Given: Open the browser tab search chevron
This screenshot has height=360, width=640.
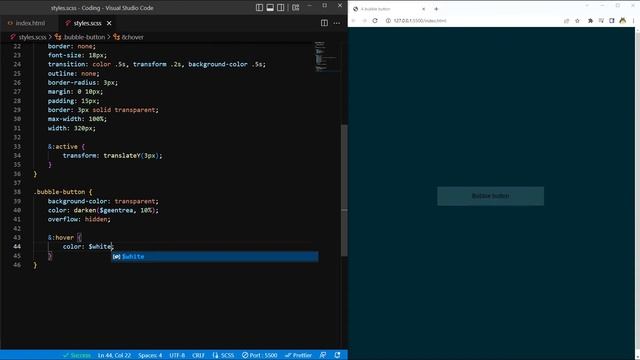Looking at the screenshot, I should (587, 6).
